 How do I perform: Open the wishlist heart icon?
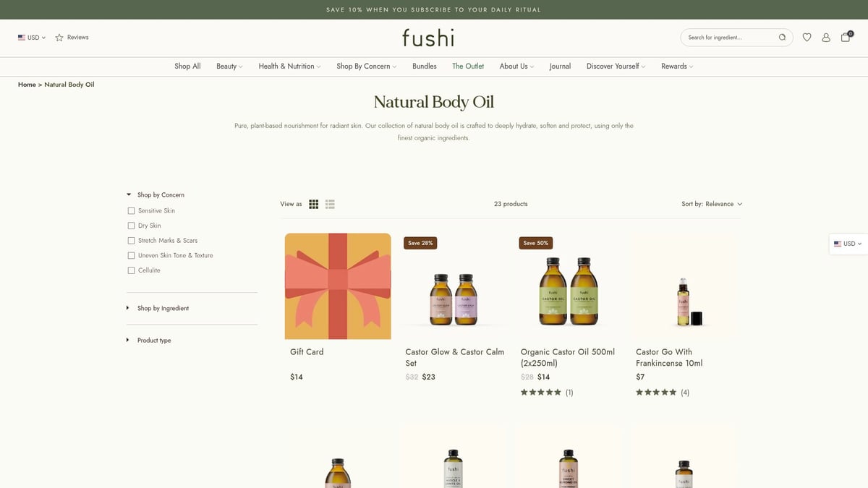point(807,37)
